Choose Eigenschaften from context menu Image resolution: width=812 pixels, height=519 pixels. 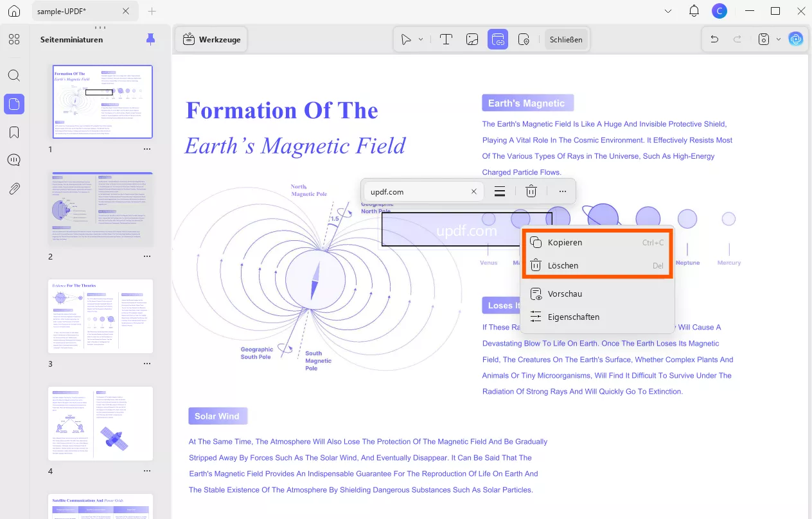597,317
